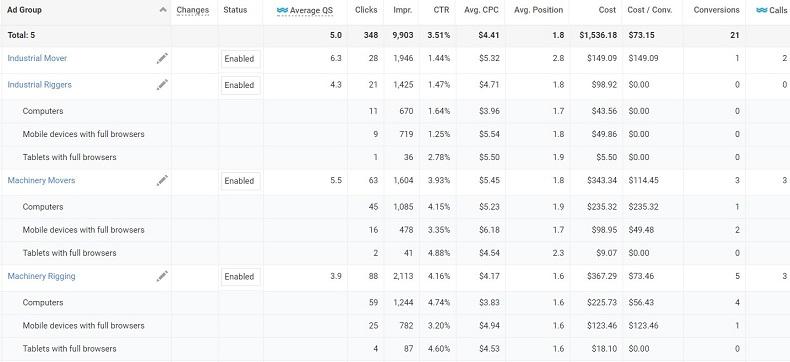Edit the Industrial Mover ad group name
Viewport: 790px width, 362px height.
(162, 58)
